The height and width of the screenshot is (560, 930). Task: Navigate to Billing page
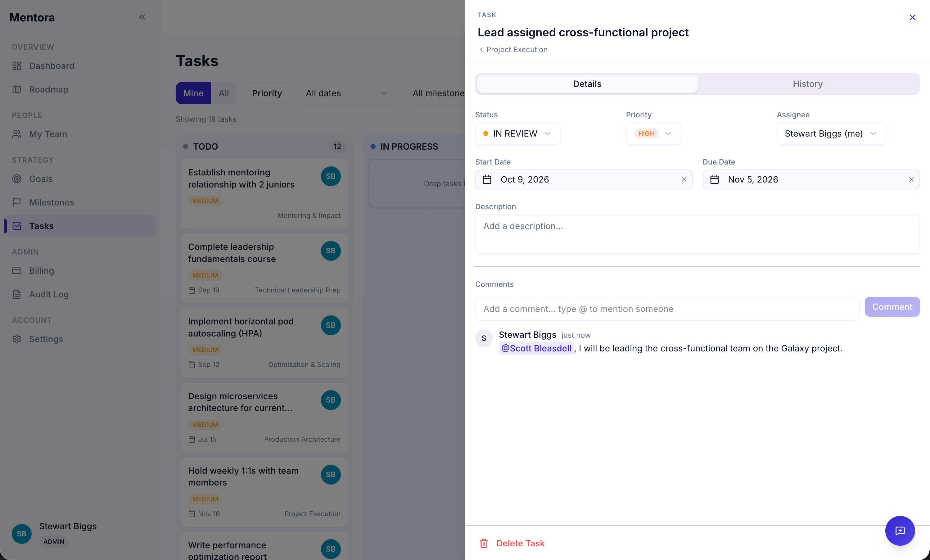point(80,271)
